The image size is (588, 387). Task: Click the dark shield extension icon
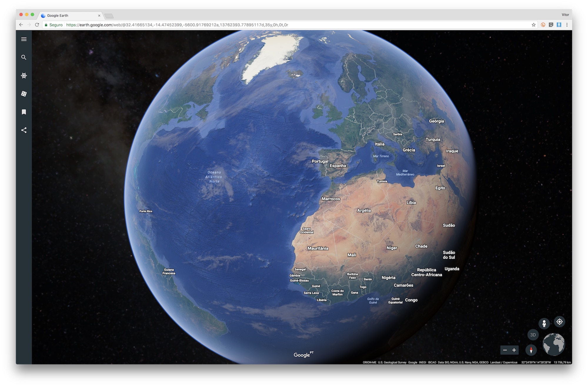click(551, 25)
